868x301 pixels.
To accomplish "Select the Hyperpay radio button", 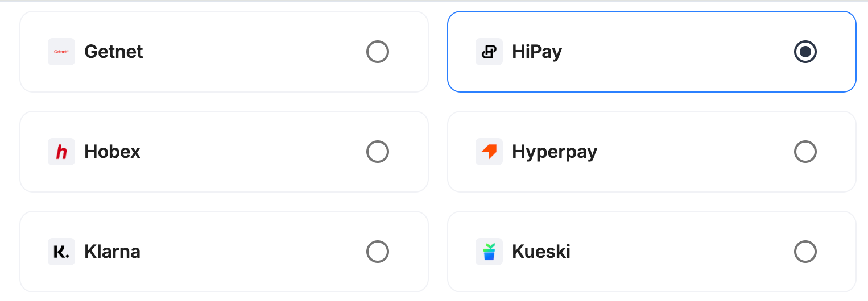I will click(x=805, y=152).
